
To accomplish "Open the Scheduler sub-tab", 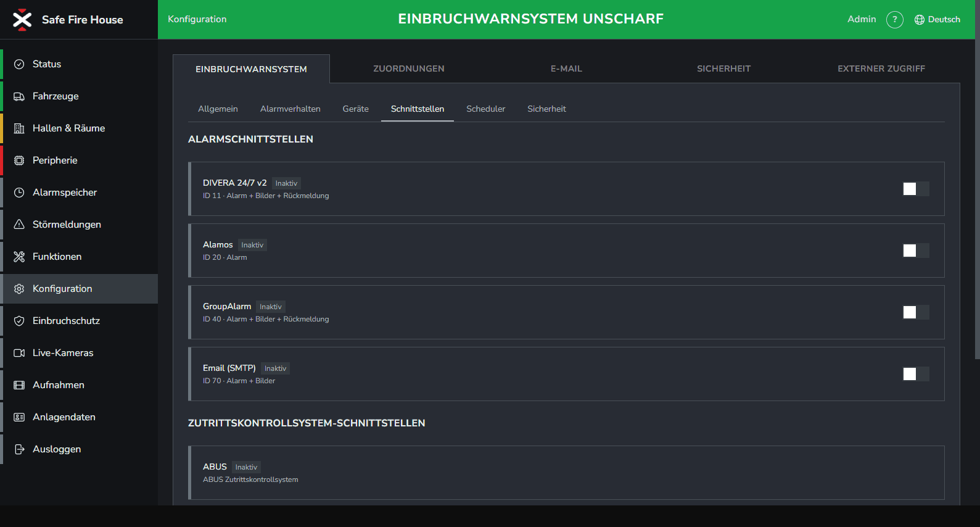I will (486, 109).
